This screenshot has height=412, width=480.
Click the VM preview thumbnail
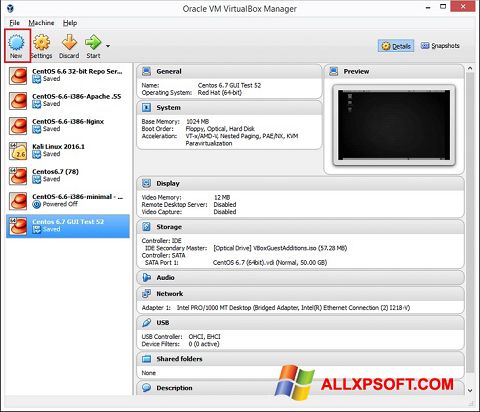(394, 125)
